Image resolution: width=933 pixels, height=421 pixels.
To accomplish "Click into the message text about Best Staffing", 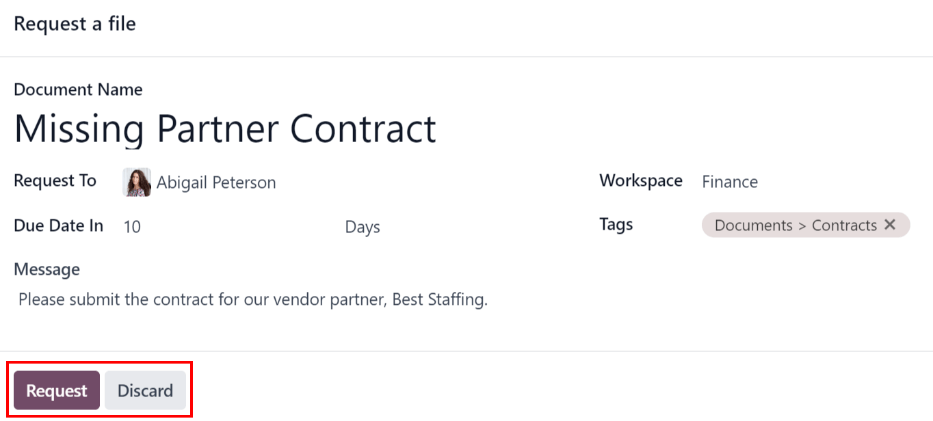I will point(253,299).
